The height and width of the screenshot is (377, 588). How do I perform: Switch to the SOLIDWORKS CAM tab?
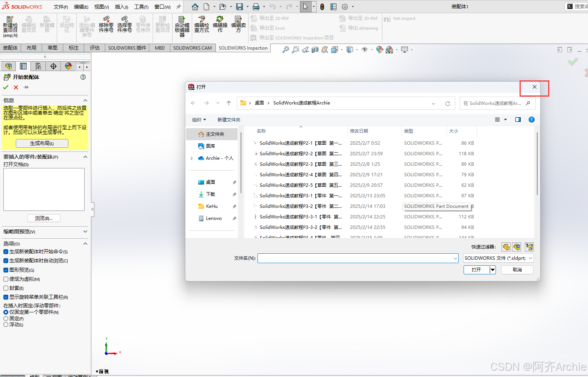(x=192, y=48)
